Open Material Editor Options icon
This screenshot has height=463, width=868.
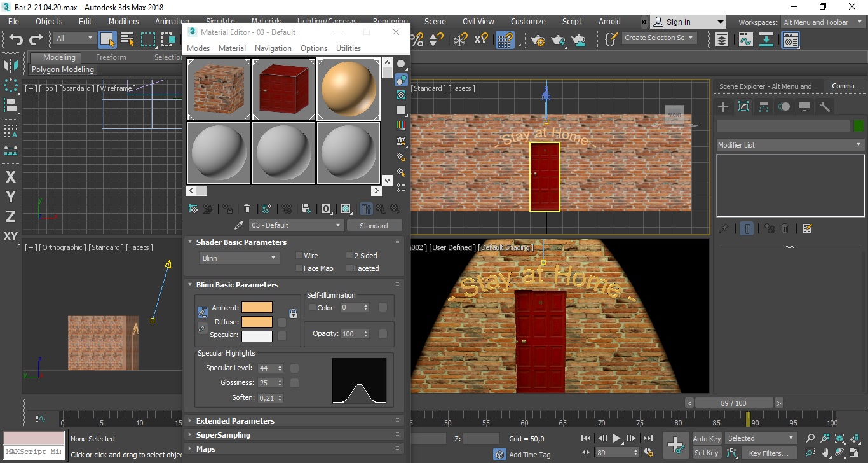[x=401, y=156]
